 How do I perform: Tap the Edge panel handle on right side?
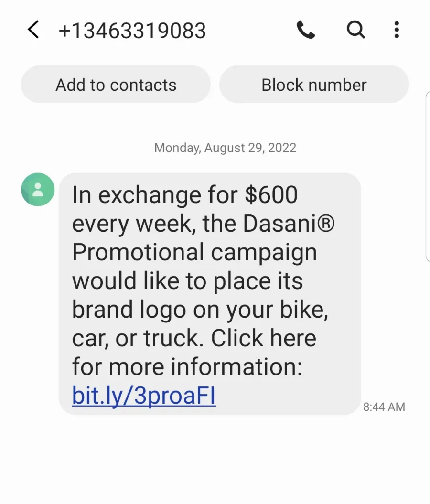point(428,176)
